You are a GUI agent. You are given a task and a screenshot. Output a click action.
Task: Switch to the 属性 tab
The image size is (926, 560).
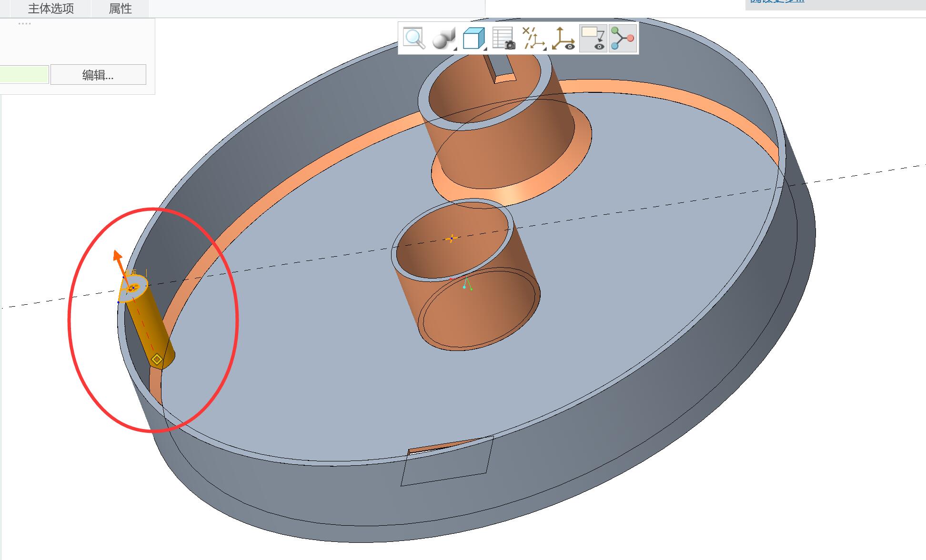point(120,9)
